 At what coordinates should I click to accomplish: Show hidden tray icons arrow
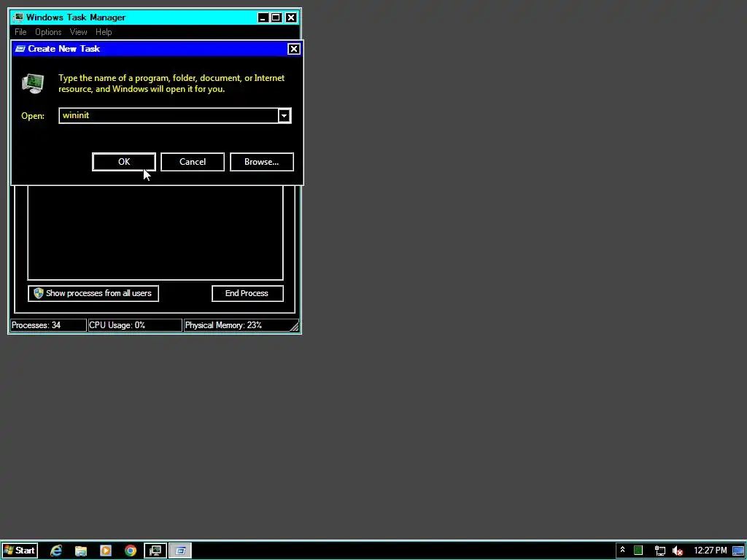tap(622, 551)
